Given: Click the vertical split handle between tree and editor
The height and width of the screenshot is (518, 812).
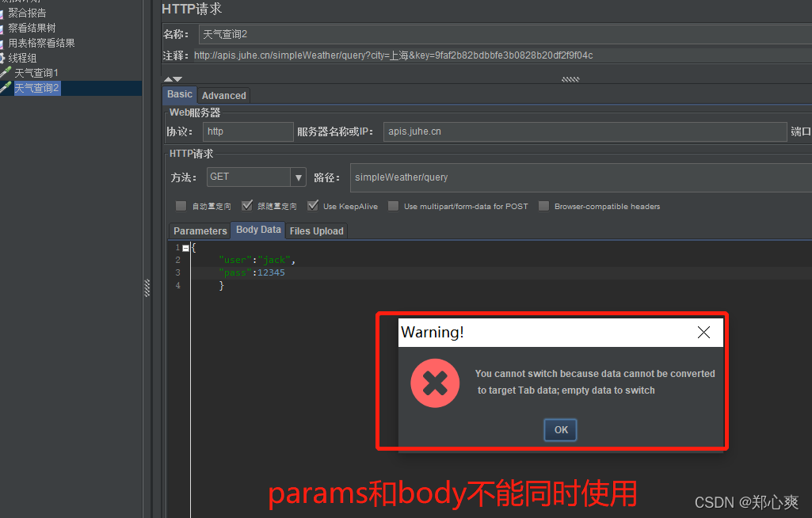Looking at the screenshot, I should pos(147,288).
